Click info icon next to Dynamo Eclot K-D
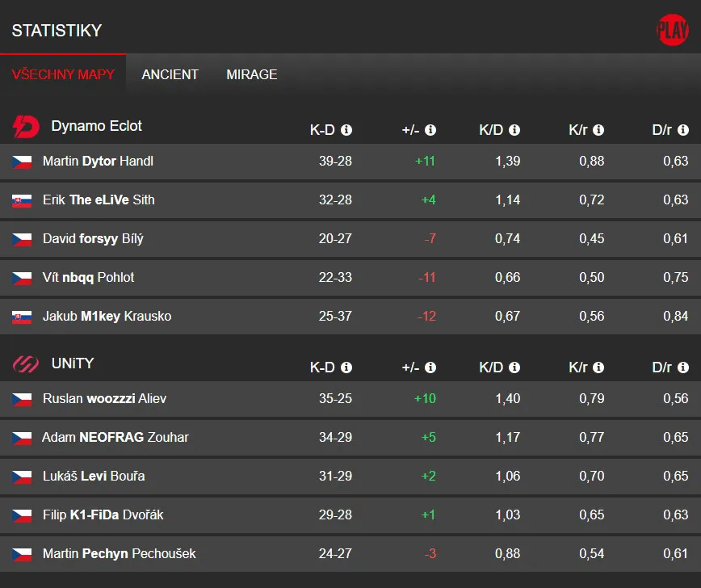Image resolution: width=701 pixels, height=588 pixels. 346,130
